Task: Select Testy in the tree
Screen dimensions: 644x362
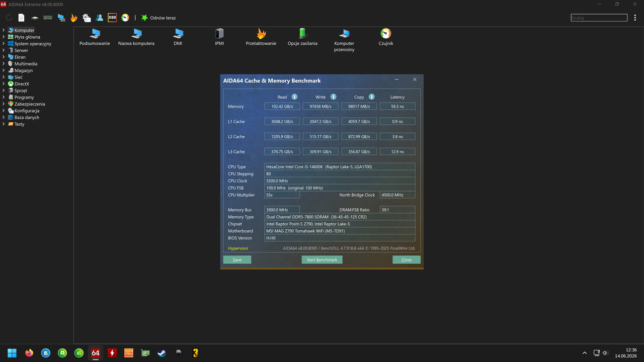Action: click(19, 124)
